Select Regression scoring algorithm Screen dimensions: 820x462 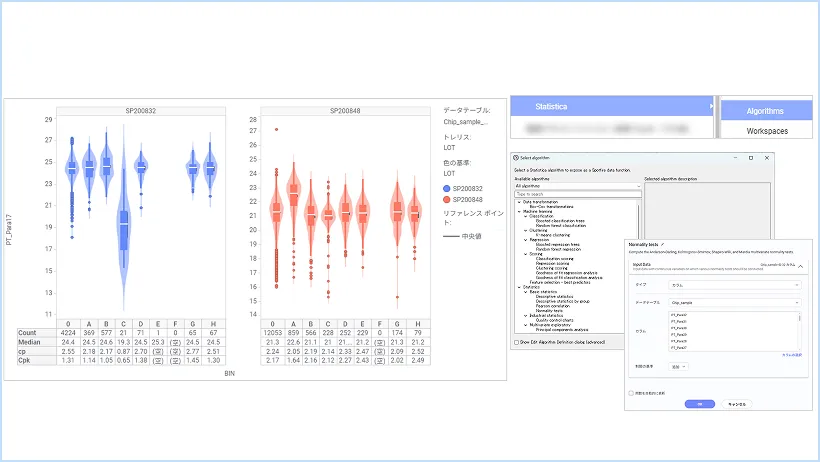pos(552,263)
